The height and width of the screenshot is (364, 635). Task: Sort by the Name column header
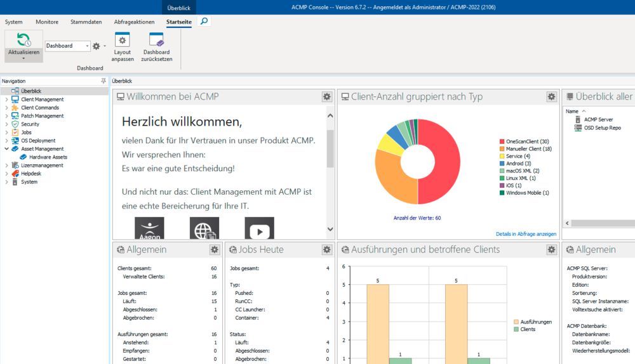pyautogui.click(x=572, y=111)
